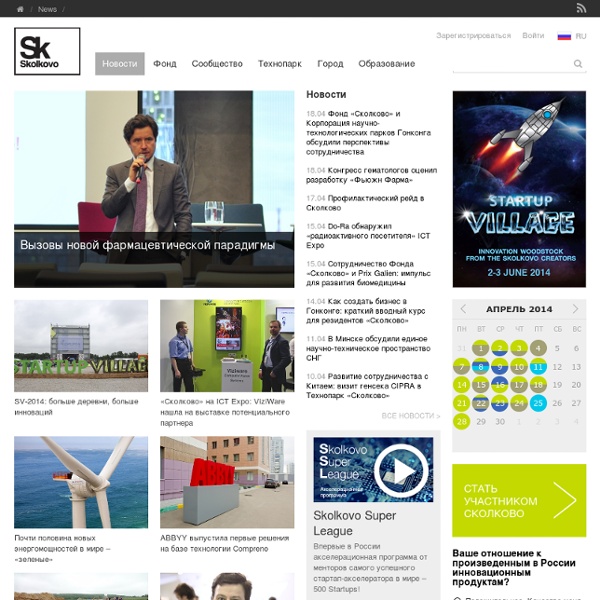Go to previous month in calendar
The height and width of the screenshot is (600, 600).
coord(463,309)
